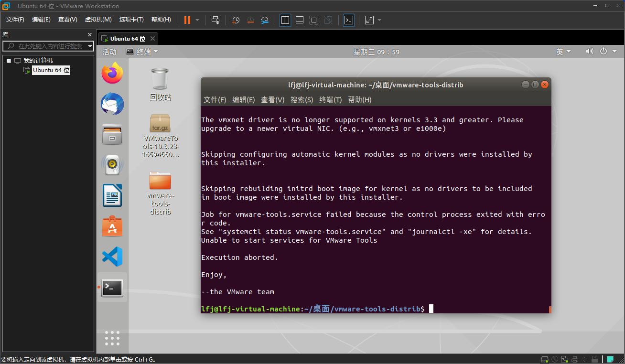Viewport: 625px width, 364px height.
Task: Open the VMware 虚拟机(M) menu
Action: pyautogui.click(x=98, y=20)
